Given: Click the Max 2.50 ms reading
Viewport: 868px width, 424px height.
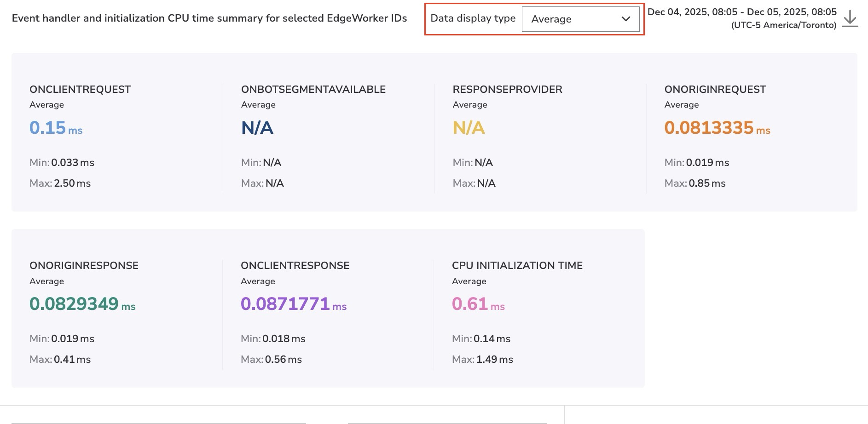Looking at the screenshot, I should click(60, 183).
